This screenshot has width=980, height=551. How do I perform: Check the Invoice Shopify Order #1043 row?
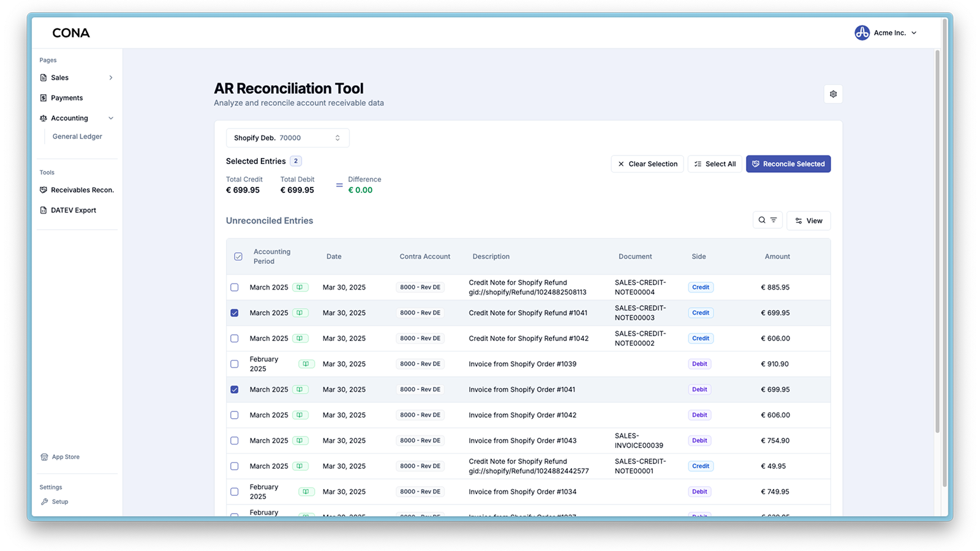point(235,441)
